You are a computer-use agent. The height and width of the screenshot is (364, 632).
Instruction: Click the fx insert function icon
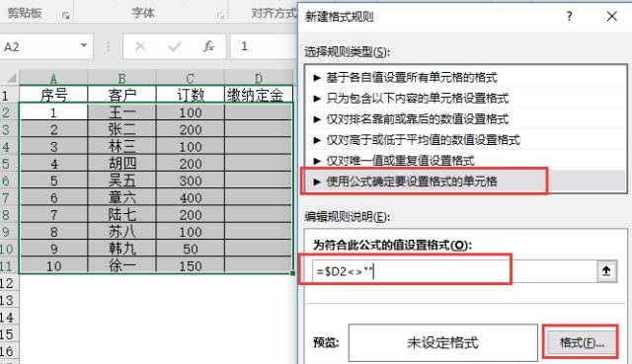click(208, 46)
